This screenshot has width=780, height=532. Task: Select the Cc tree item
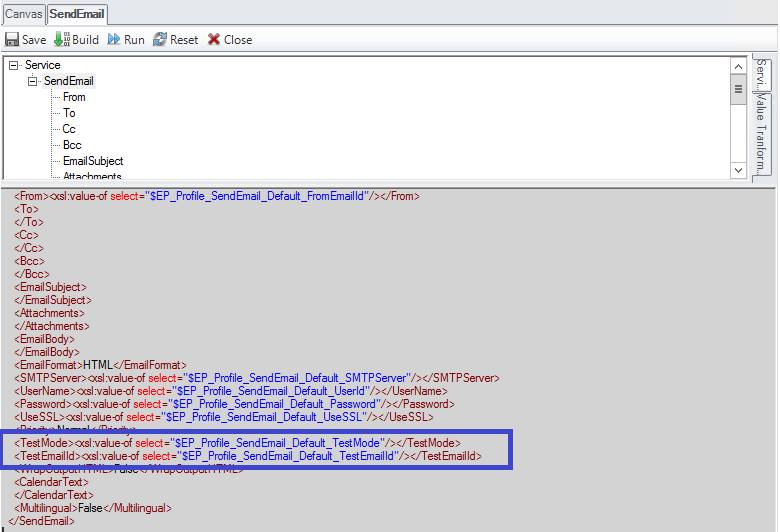pos(69,129)
